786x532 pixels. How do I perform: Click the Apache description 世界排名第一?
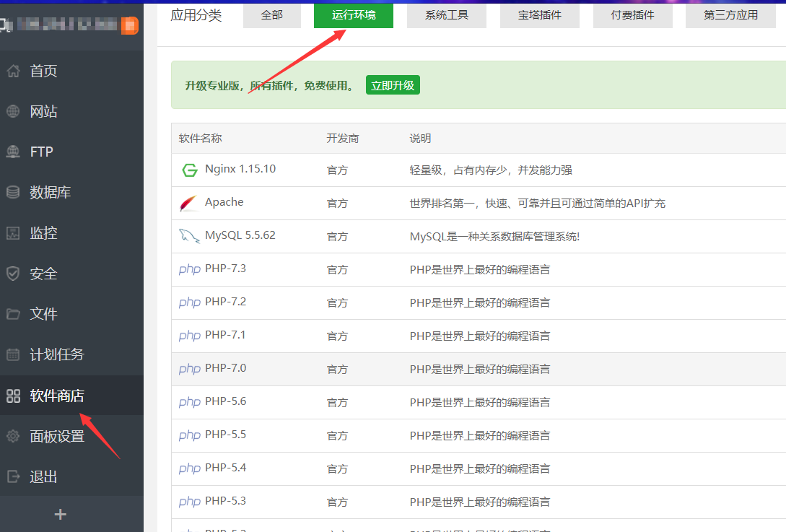(x=538, y=204)
